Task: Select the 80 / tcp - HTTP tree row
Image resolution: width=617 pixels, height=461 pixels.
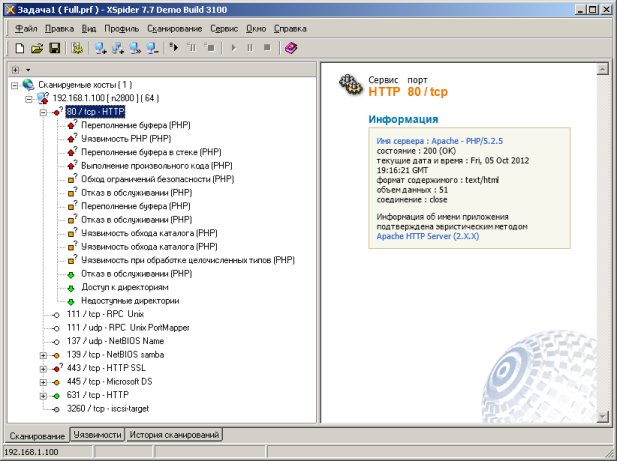Action: click(x=95, y=112)
